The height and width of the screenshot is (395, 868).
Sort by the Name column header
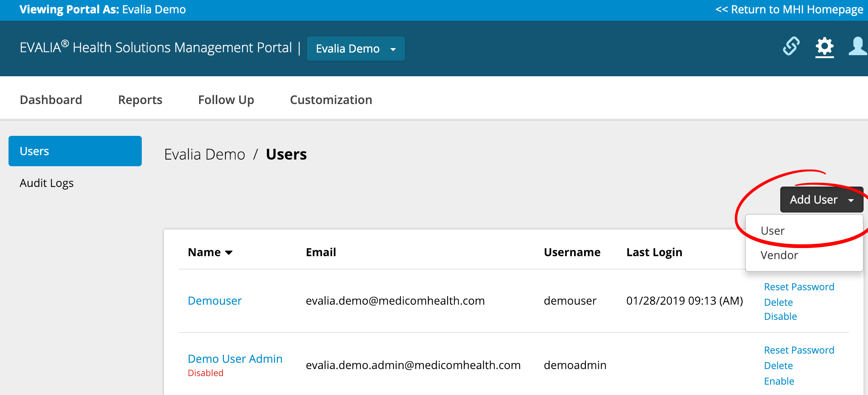click(210, 252)
